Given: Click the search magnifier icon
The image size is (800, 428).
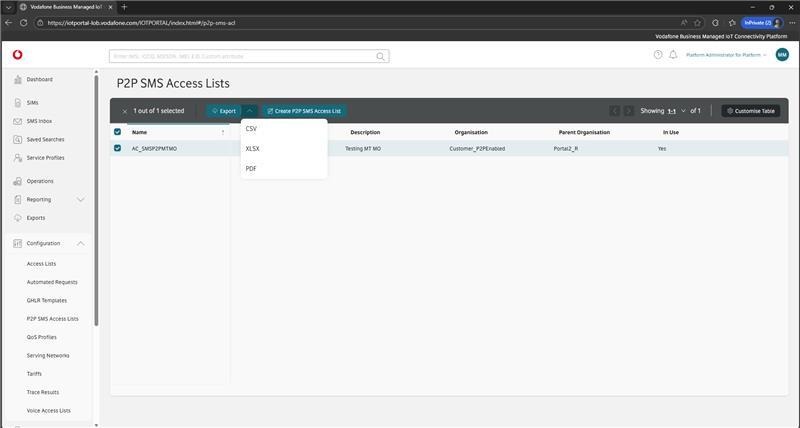Looking at the screenshot, I should [381, 57].
